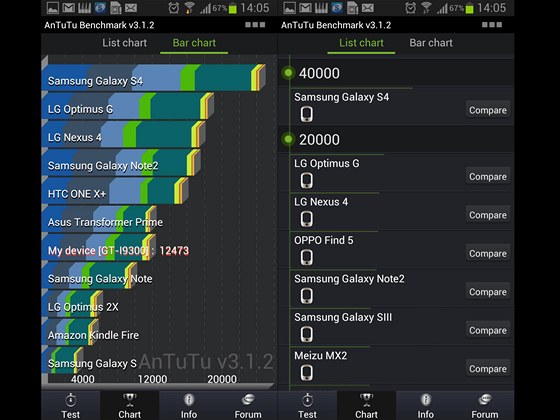Tap AnTuTu Benchmark v3.1.2 title in right screen
The width and height of the screenshot is (560, 420).
point(336,25)
